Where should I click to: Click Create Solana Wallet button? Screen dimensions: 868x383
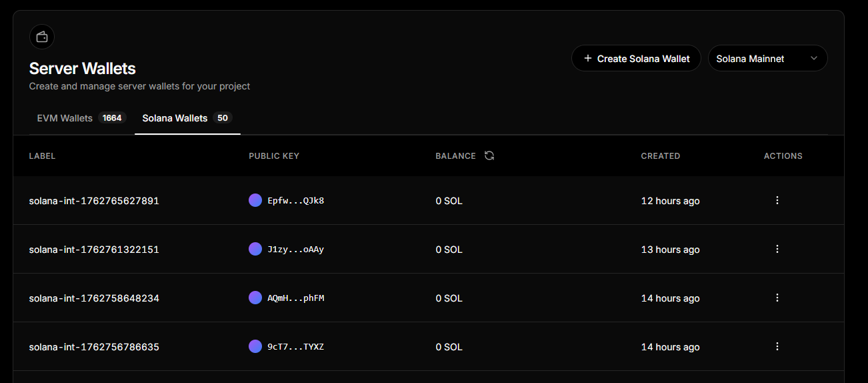coord(635,59)
